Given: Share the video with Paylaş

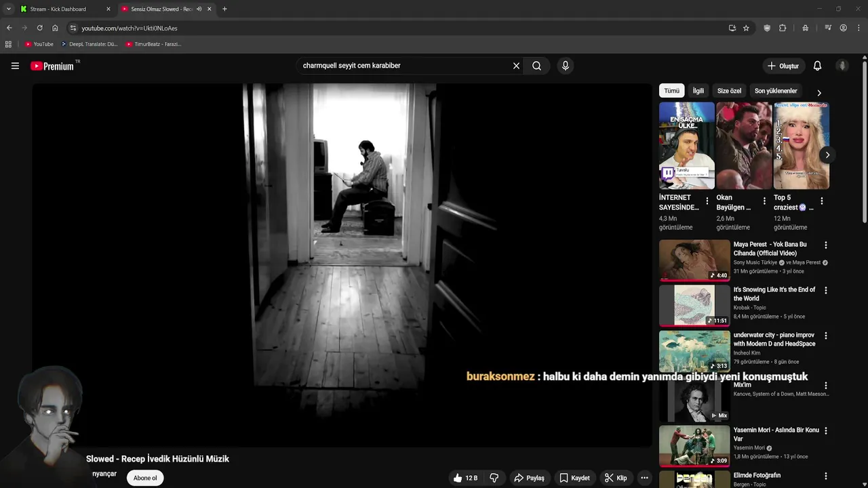Looking at the screenshot, I should point(529,478).
